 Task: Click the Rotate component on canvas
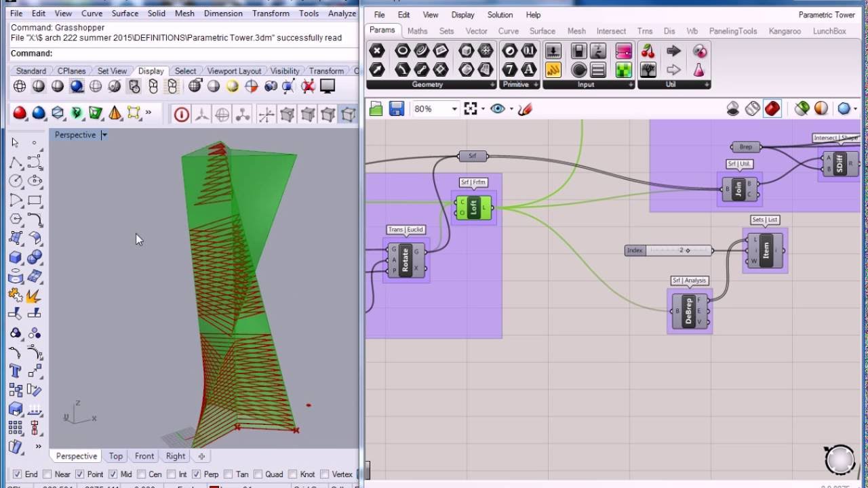[405, 260]
